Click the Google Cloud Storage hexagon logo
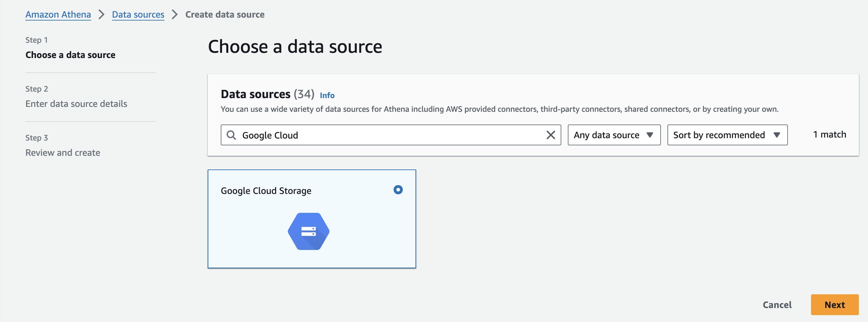 pyautogui.click(x=308, y=231)
